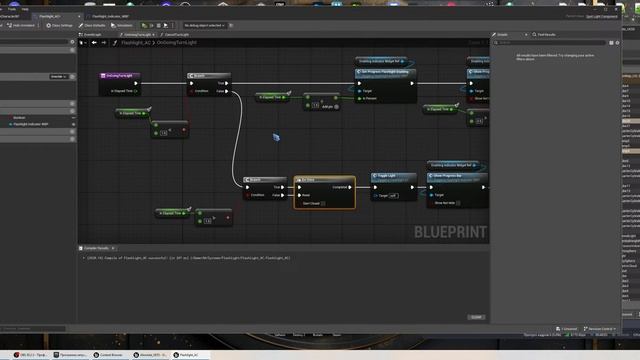Select the OnGoingTurnLight graph tab

(x=137, y=35)
